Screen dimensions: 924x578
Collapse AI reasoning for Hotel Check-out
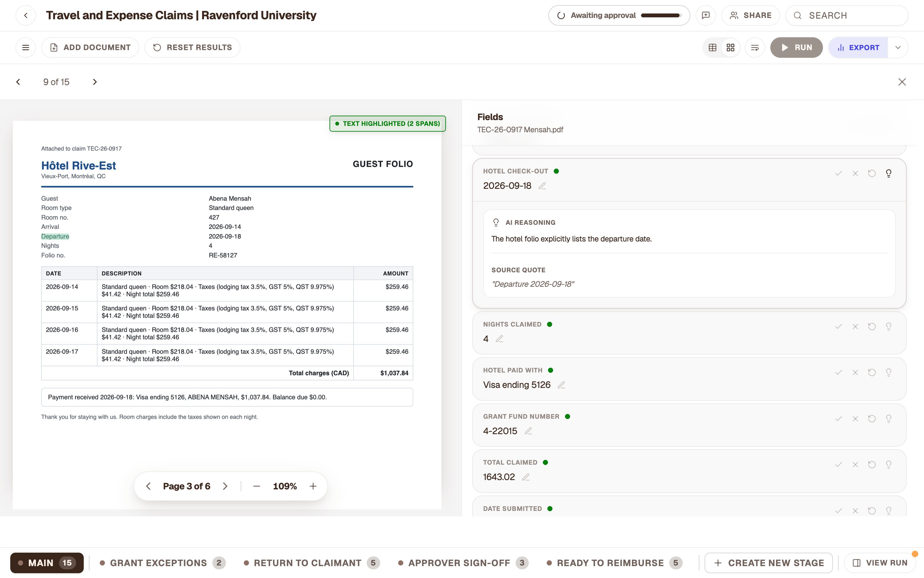(x=888, y=173)
